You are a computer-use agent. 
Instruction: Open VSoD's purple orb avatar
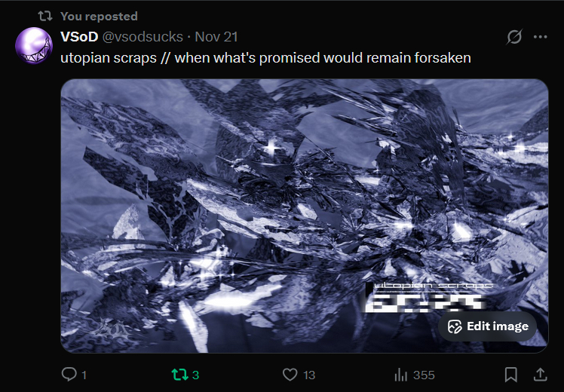point(34,46)
